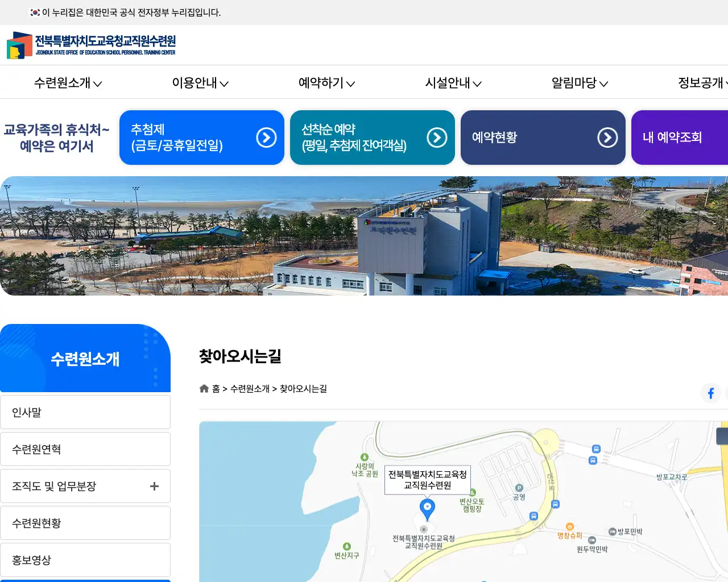Click the home icon in the breadcrumb
Image resolution: width=728 pixels, height=582 pixels.
(204, 388)
